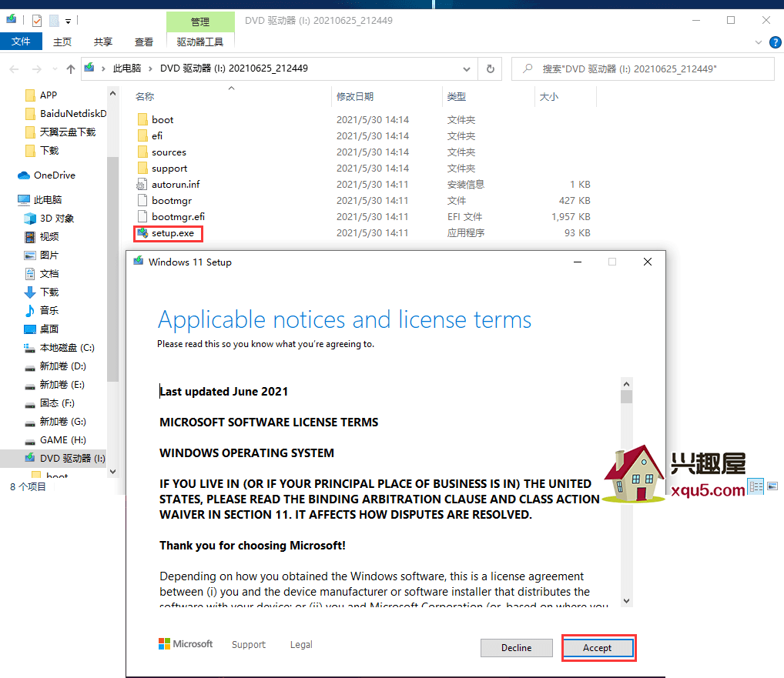Open the recent locations dropdown
The width and height of the screenshot is (784, 678).
(x=55, y=69)
